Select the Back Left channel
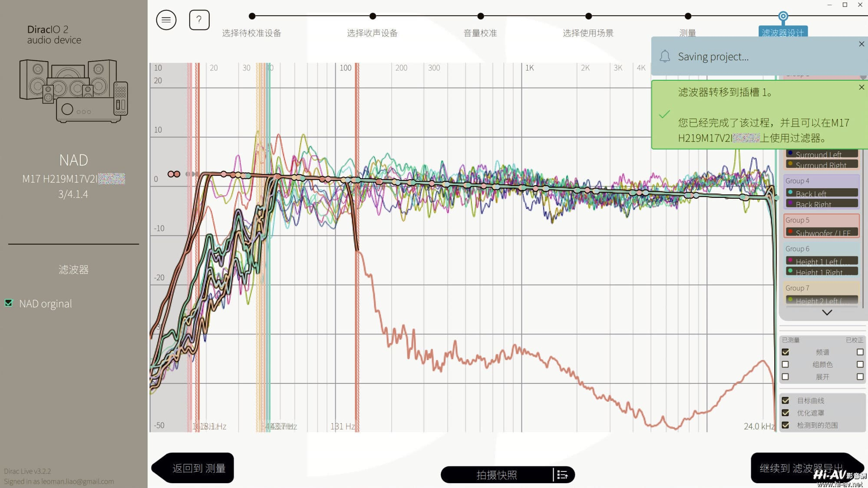The image size is (868, 488). [822, 193]
